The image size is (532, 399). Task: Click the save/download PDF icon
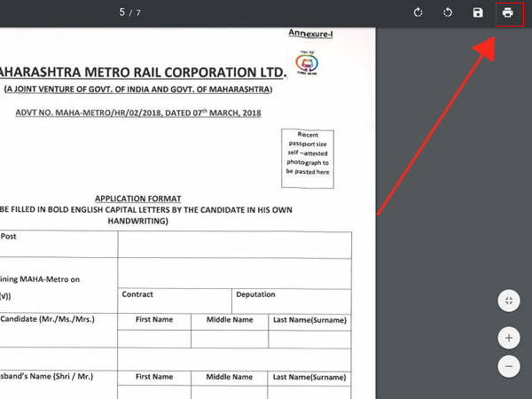[478, 13]
